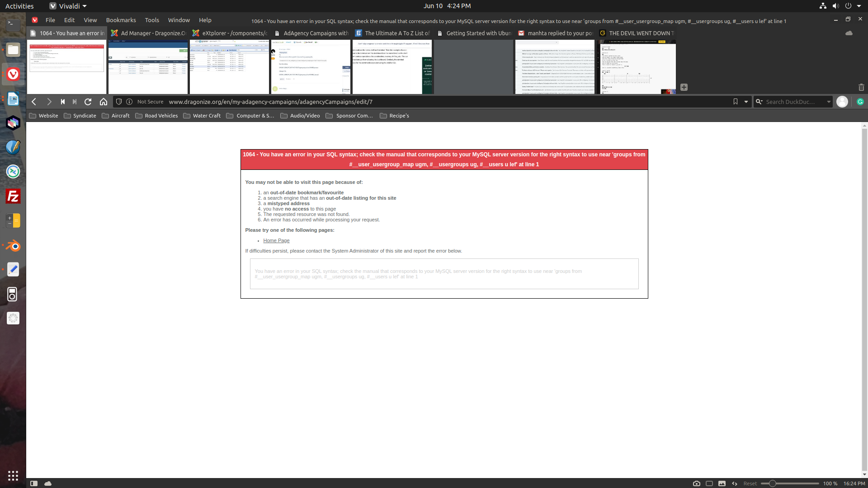Open the closed tabs trash icon
The width and height of the screenshot is (868, 488).
tap(861, 87)
